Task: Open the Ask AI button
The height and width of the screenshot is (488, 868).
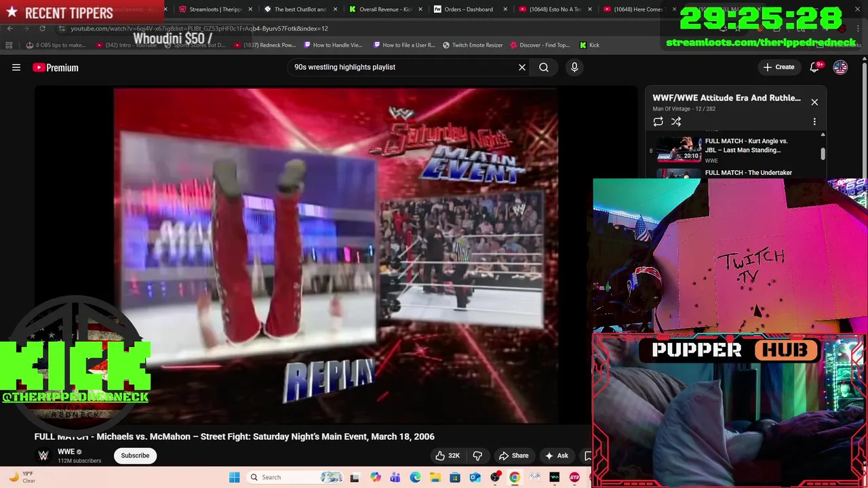Action: click(x=556, y=455)
